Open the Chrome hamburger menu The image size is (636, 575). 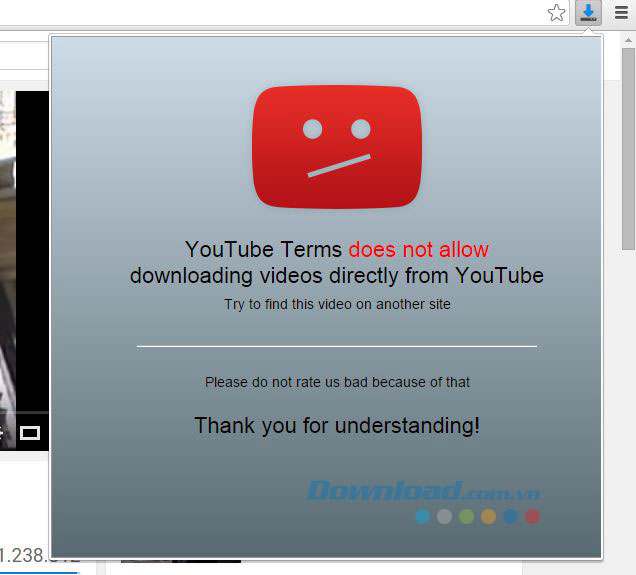621,13
